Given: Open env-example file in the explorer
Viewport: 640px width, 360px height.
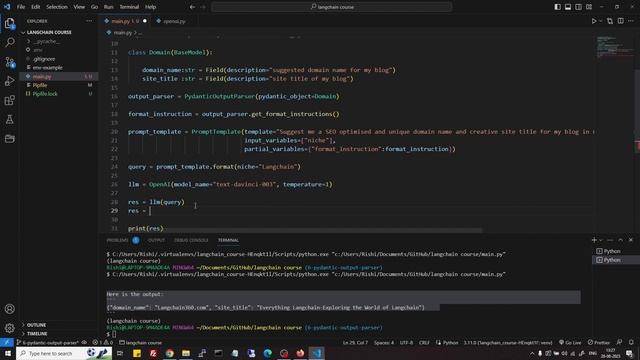Looking at the screenshot, I should click(x=47, y=67).
